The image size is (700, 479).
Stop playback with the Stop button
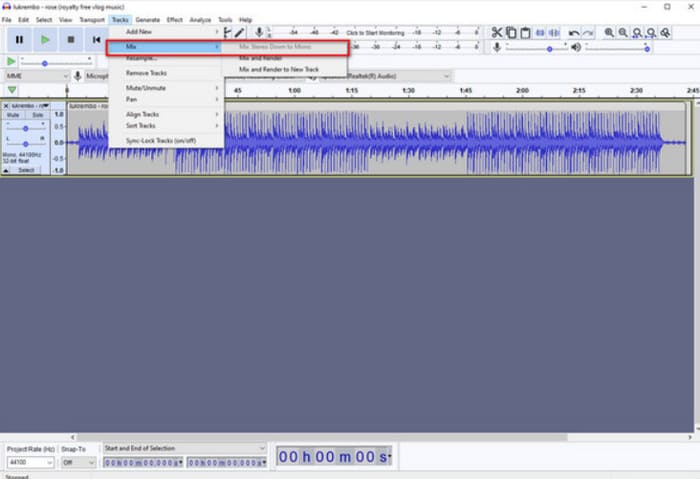71,40
